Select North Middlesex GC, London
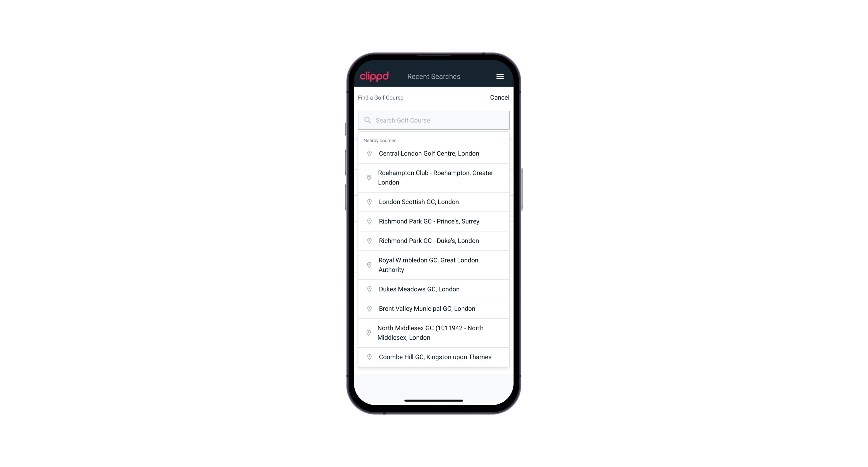The width and height of the screenshot is (868, 467). pyautogui.click(x=434, y=333)
